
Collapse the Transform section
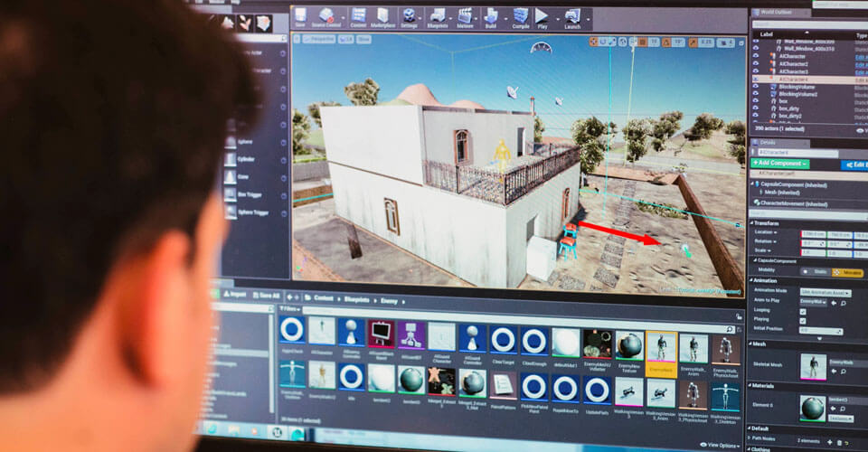click(751, 223)
